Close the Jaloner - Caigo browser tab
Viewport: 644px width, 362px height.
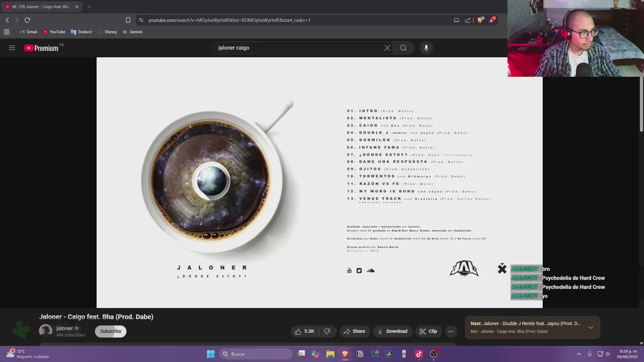click(77, 7)
